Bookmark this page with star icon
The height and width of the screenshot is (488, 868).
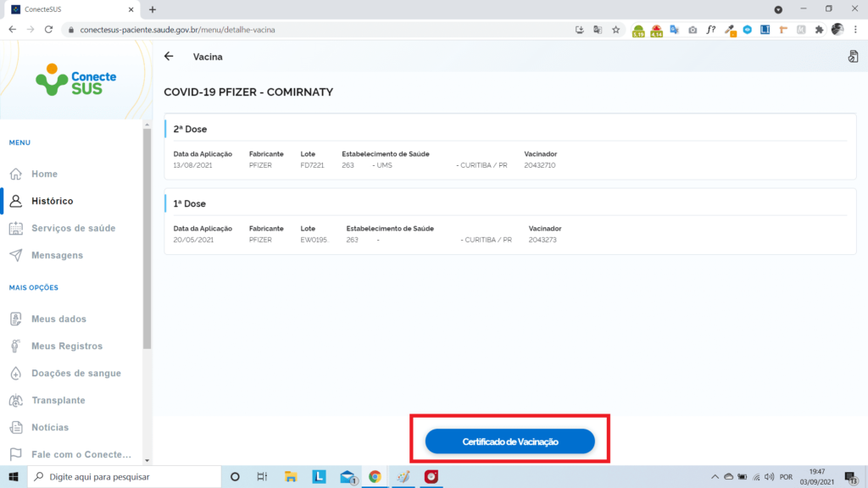pyautogui.click(x=616, y=30)
